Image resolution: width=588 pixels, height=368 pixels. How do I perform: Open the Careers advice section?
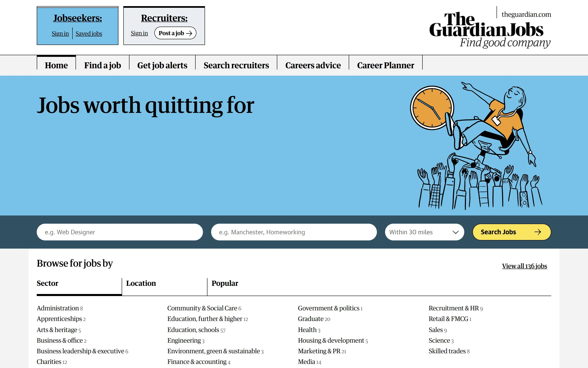pyautogui.click(x=313, y=65)
